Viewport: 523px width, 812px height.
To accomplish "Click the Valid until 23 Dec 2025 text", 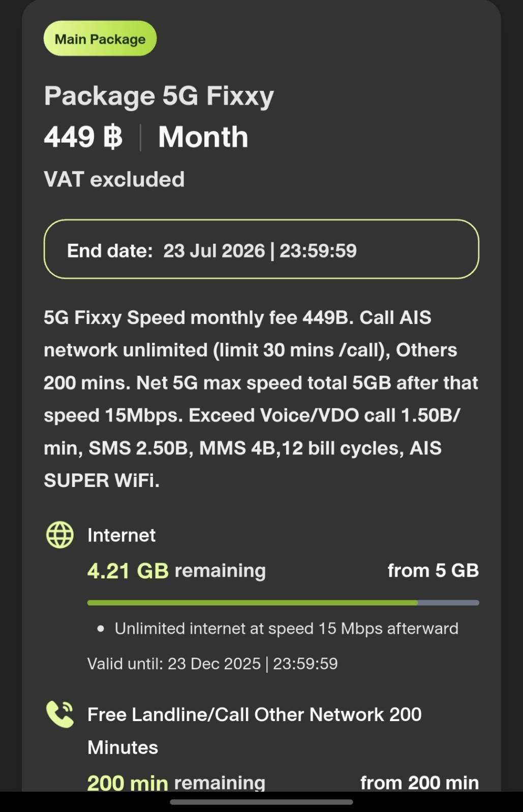I will (x=212, y=664).
